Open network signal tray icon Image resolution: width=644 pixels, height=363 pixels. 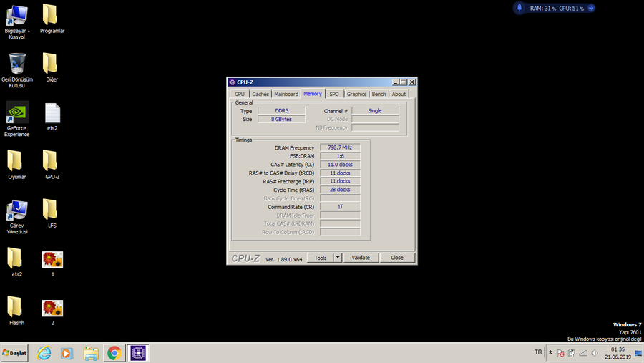tap(582, 353)
